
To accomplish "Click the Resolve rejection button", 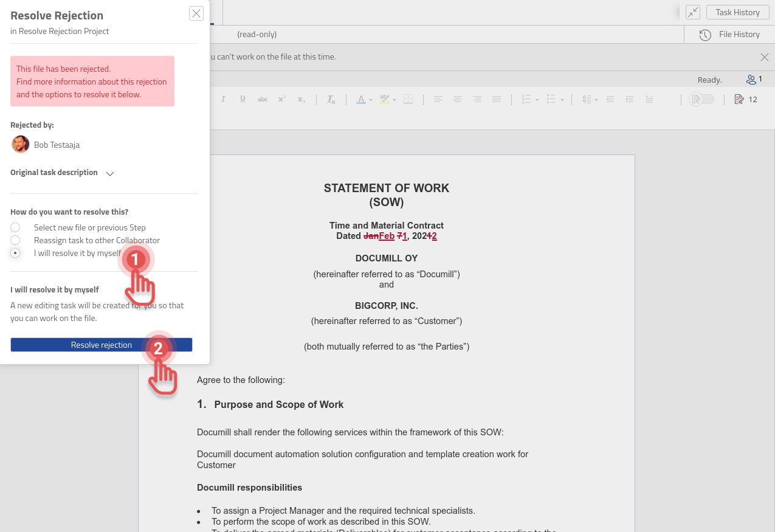I will [x=102, y=345].
